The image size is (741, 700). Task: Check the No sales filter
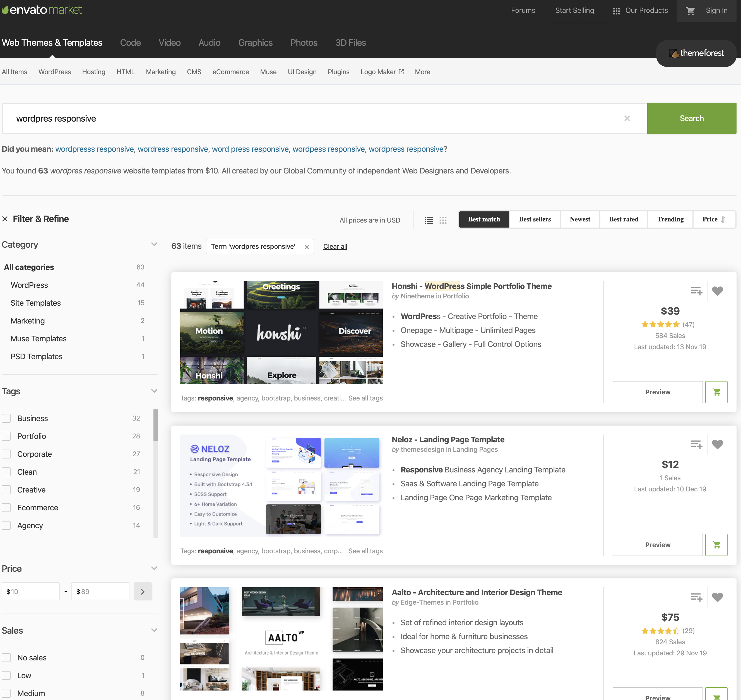6,657
